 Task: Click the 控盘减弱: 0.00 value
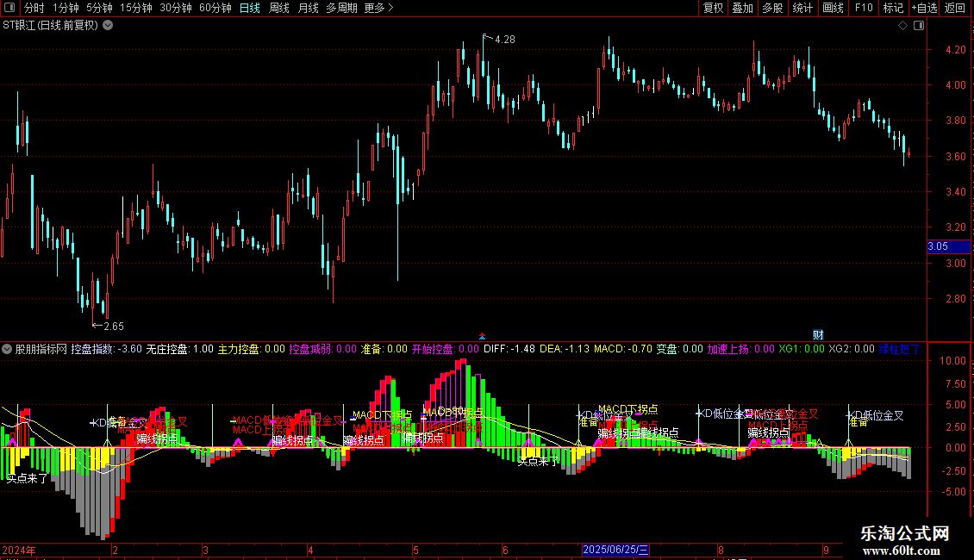coord(323,349)
